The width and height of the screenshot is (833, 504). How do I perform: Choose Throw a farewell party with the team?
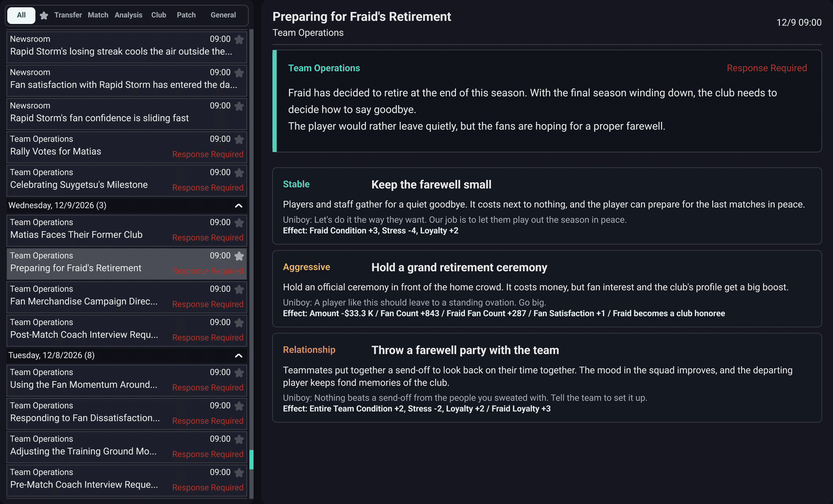(547, 377)
